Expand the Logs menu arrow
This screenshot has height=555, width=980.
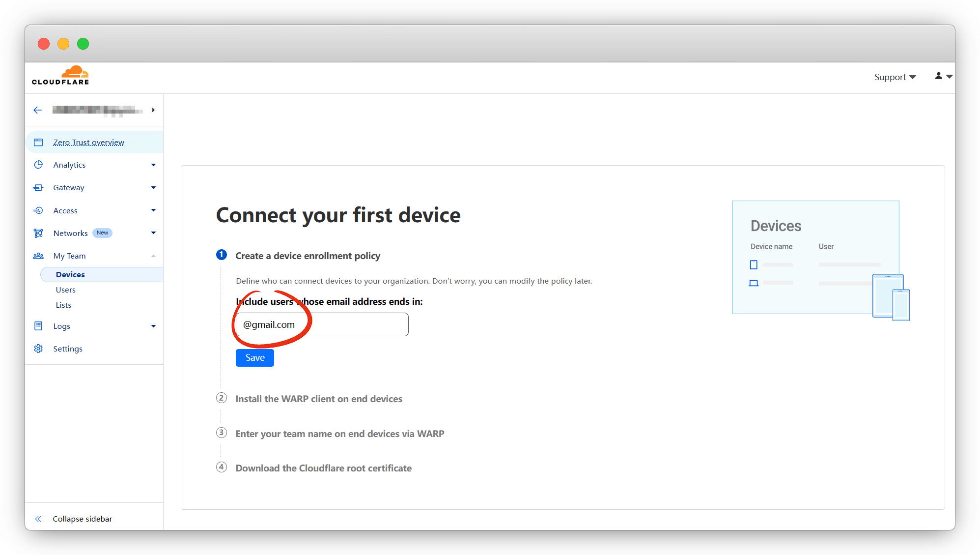click(153, 326)
